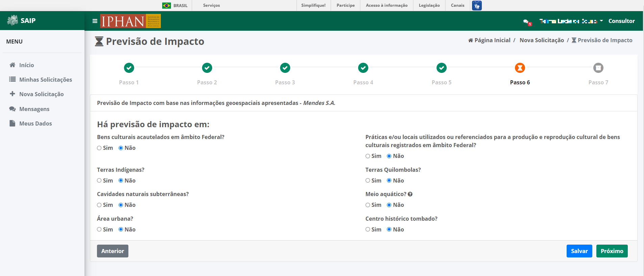
Task: Click the Consultor role label
Action: (622, 21)
